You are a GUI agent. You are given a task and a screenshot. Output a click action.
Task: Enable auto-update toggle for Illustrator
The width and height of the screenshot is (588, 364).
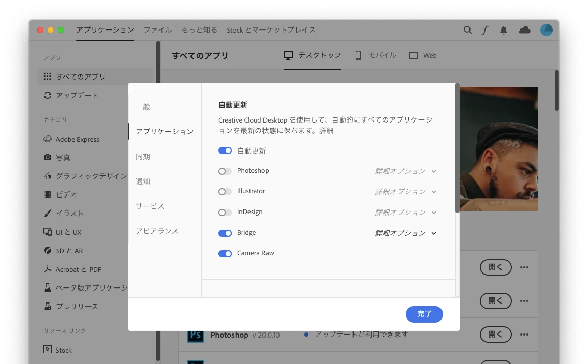[x=225, y=192]
